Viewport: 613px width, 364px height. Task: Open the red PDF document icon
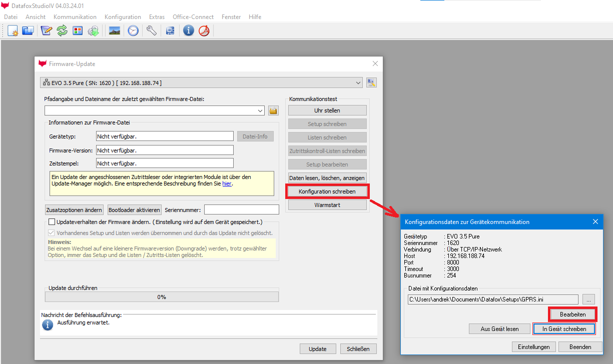(204, 31)
